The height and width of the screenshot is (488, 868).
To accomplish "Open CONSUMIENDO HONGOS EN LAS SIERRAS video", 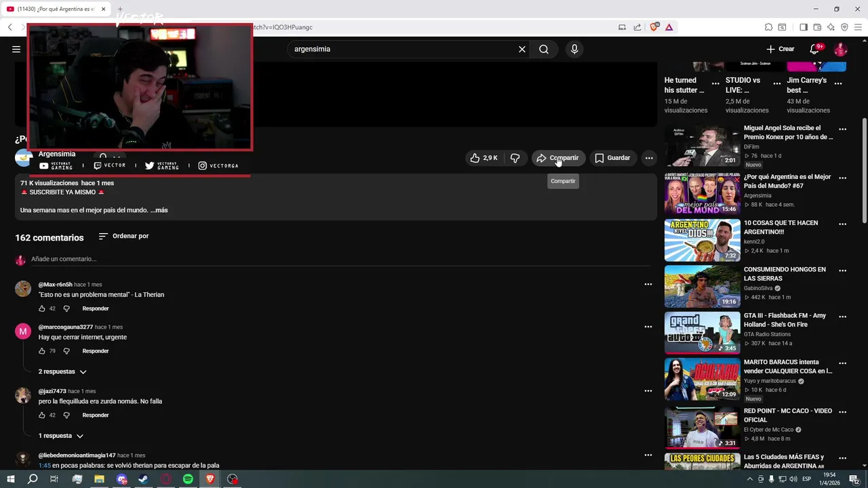I will coord(702,287).
